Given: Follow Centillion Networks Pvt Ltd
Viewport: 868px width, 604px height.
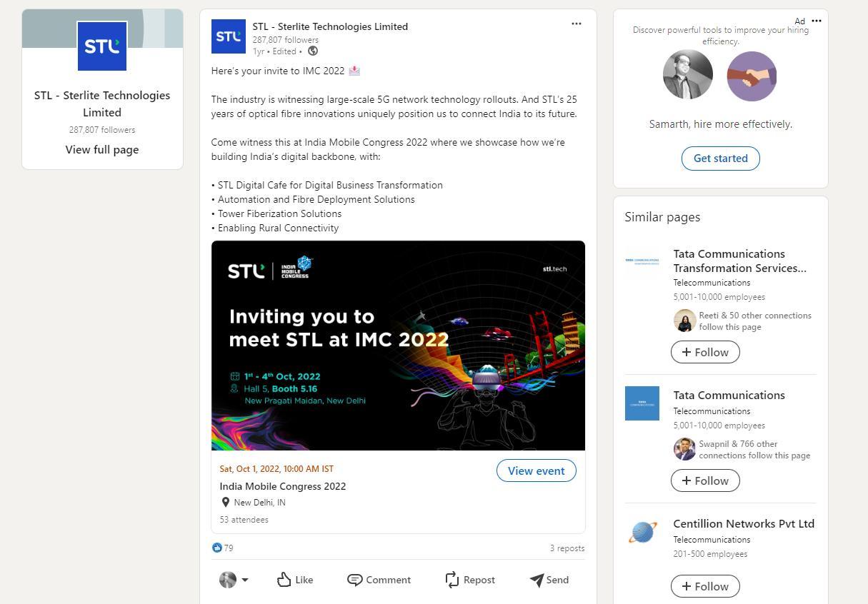Looking at the screenshot, I should (x=705, y=586).
